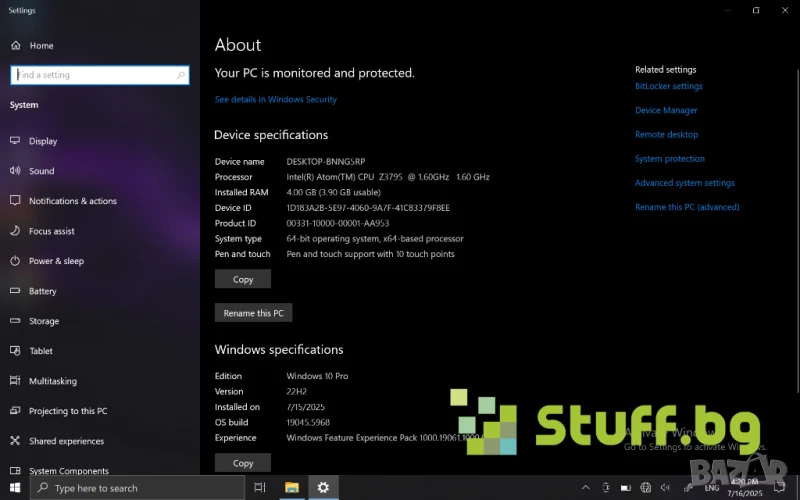Select Battery in the sidebar
Screen dimensions: 800x500
(x=42, y=291)
